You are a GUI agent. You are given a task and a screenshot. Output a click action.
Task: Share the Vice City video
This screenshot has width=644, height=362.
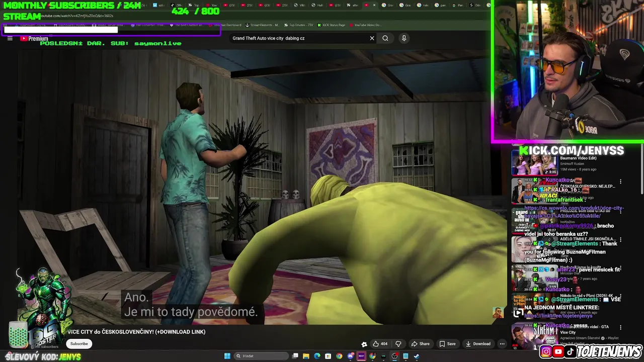tap(421, 344)
